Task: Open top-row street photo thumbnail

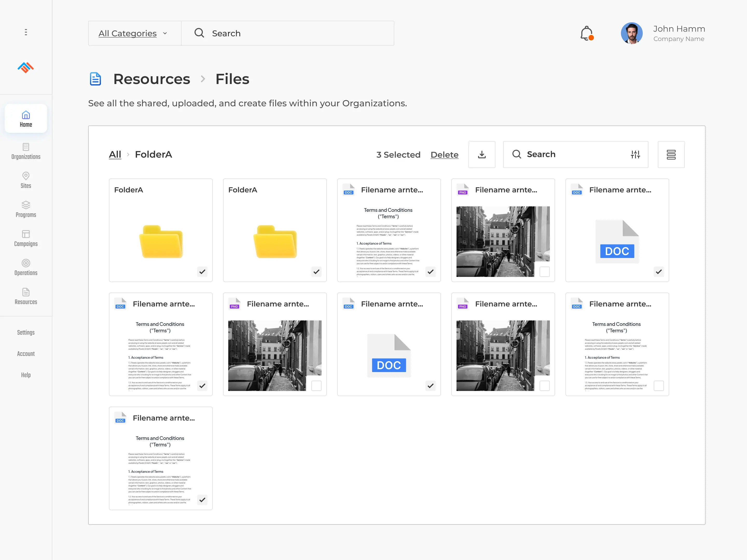Action: pos(503,241)
